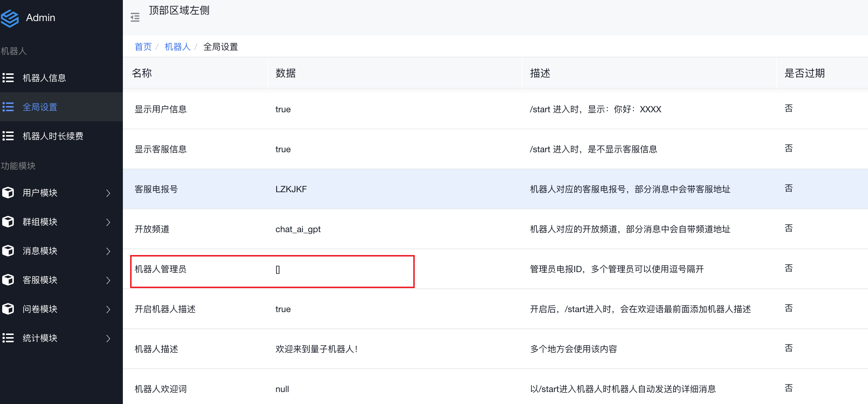Screen dimensions: 868x404
Task: Select the 机器人管理员 table row
Action: coord(160,269)
